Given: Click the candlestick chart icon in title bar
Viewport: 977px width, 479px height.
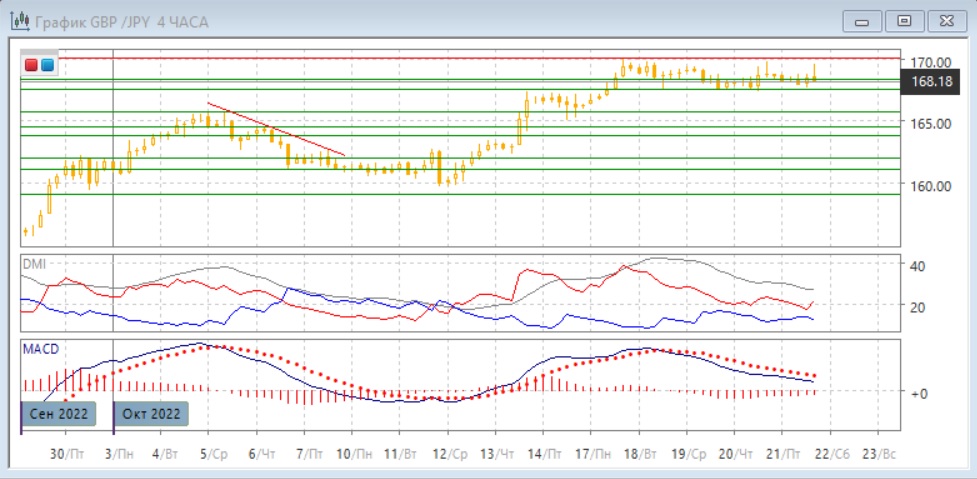Looking at the screenshot, I should (18, 21).
